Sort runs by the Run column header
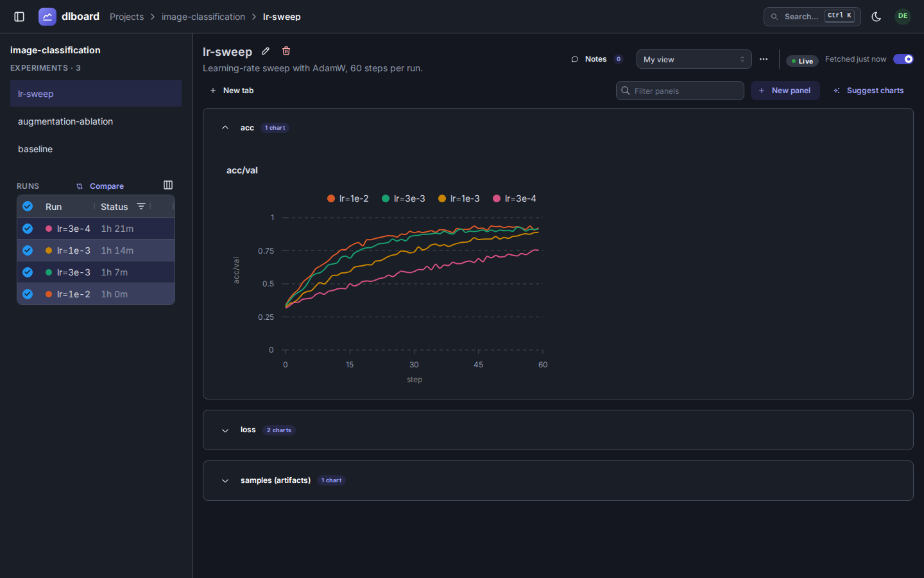This screenshot has width=924, height=578. (53, 207)
